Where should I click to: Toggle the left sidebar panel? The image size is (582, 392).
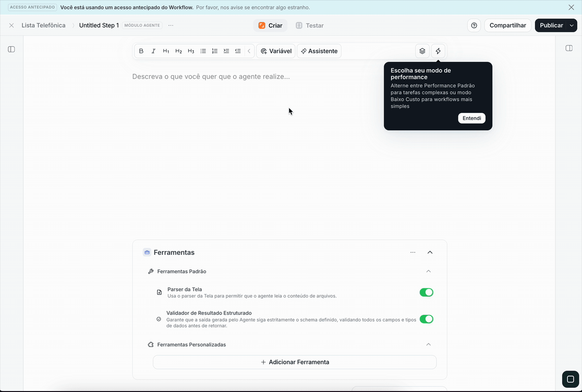coord(12,49)
